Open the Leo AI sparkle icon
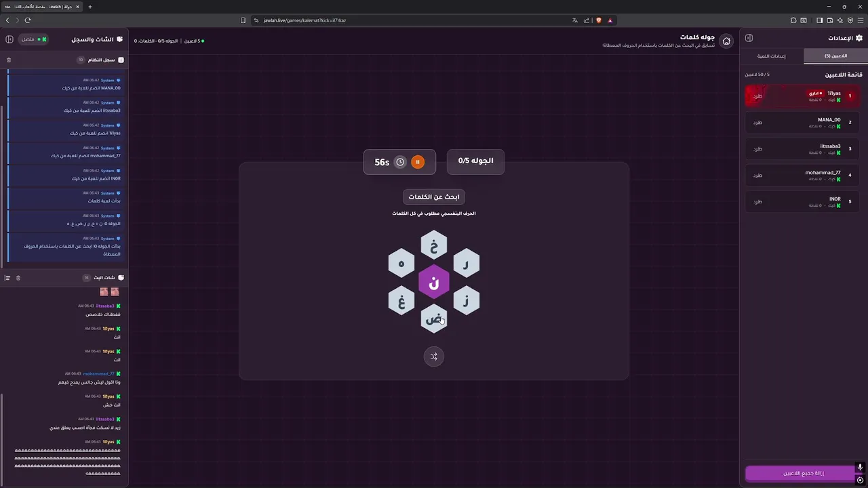 coord(840,20)
